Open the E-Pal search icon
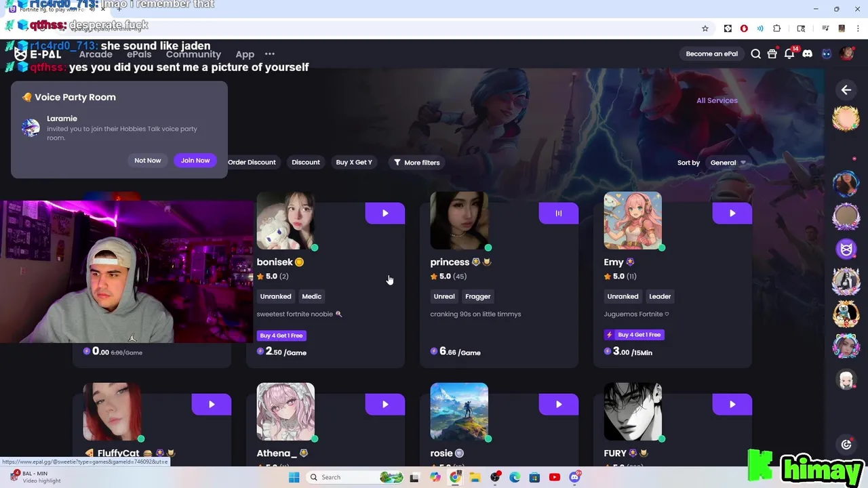Image resolution: width=868 pixels, height=488 pixels. pyautogui.click(x=755, y=54)
